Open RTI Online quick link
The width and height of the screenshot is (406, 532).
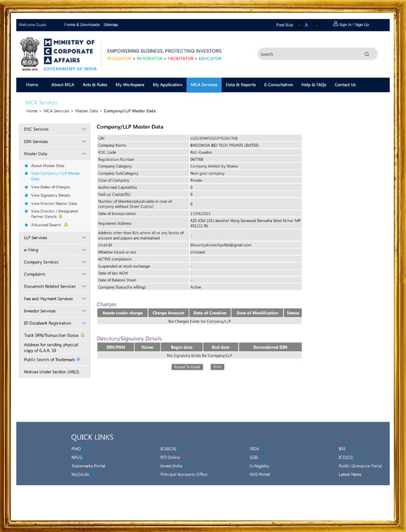[170, 457]
